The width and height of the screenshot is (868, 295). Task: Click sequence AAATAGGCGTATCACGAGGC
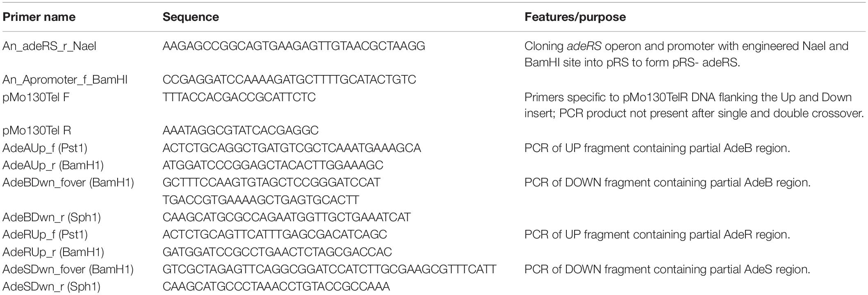[241, 131]
